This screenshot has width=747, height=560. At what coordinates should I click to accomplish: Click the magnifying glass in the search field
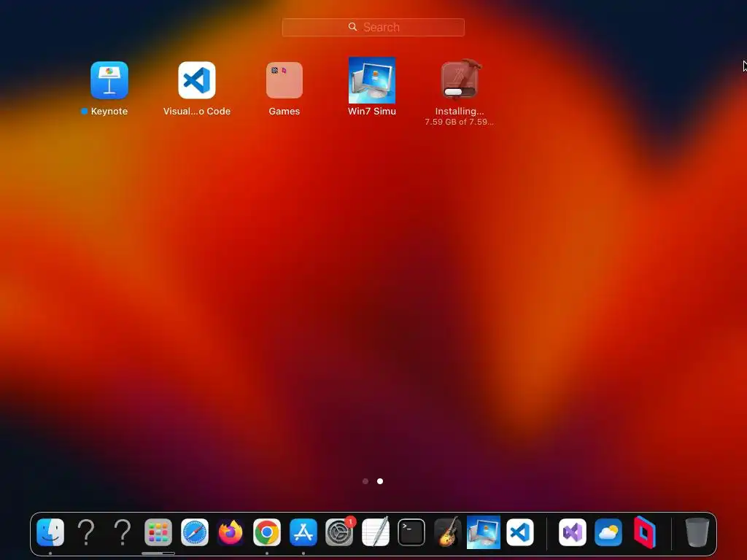click(352, 27)
